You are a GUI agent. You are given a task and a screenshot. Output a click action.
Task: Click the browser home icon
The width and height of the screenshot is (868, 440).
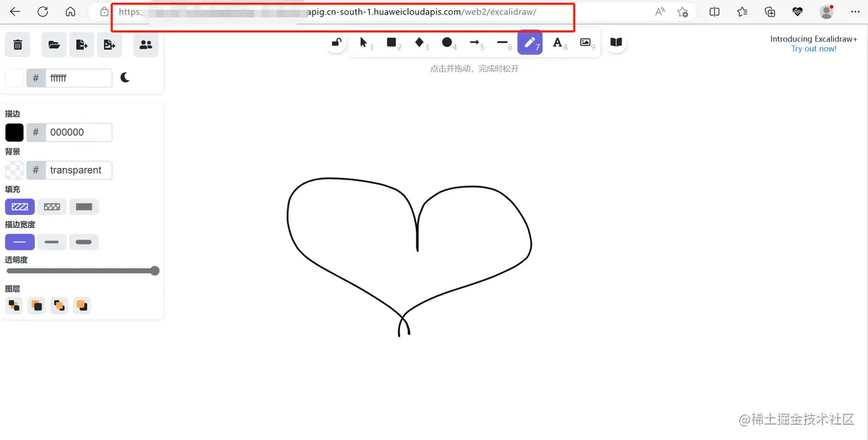coord(70,12)
